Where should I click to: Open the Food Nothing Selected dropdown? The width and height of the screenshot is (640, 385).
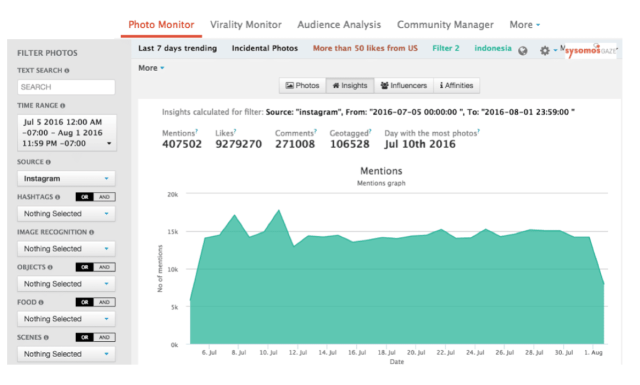[66, 319]
